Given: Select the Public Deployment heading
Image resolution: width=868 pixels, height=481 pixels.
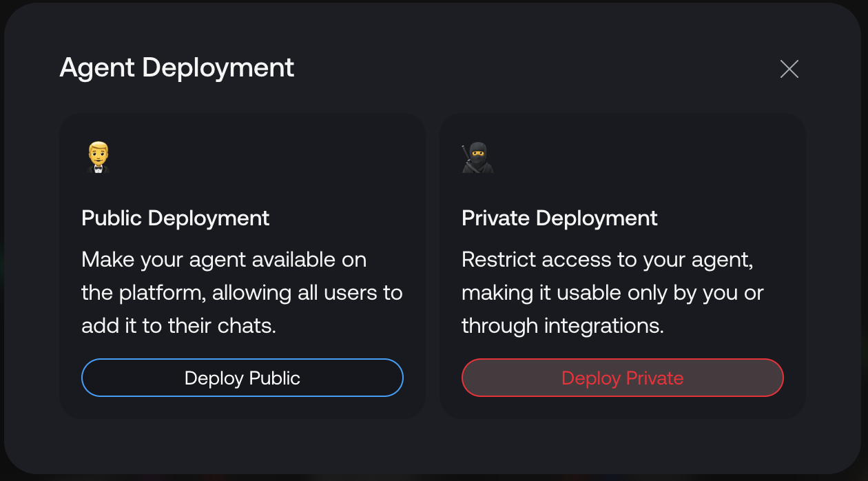Looking at the screenshot, I should tap(176, 218).
